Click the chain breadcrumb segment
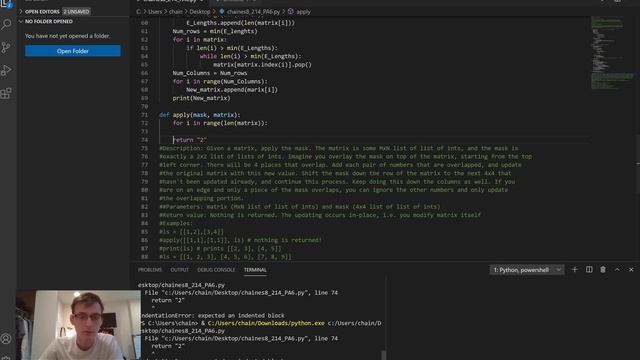The width and height of the screenshot is (640, 360). pos(176,12)
